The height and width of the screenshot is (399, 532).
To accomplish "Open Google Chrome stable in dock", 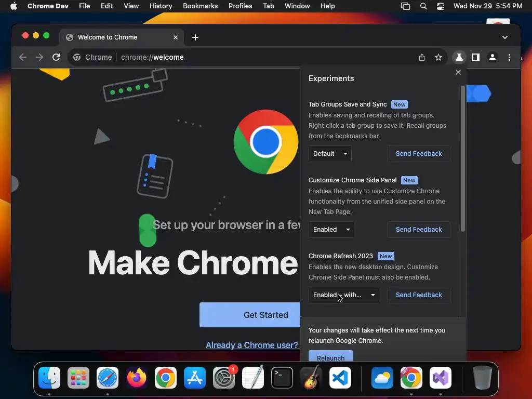I will (166, 378).
